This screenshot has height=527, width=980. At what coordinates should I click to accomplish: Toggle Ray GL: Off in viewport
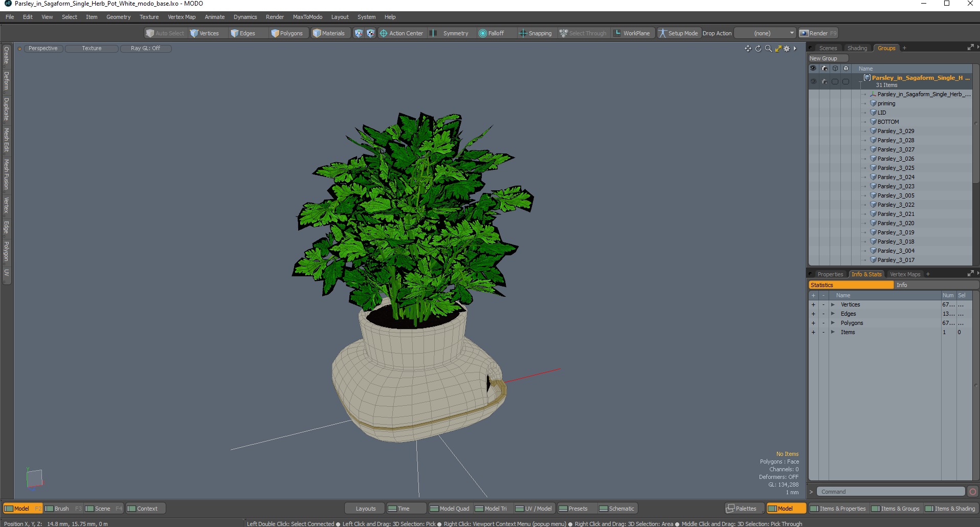coord(146,48)
